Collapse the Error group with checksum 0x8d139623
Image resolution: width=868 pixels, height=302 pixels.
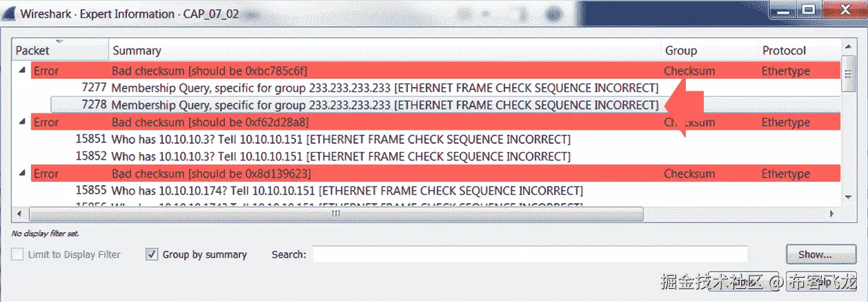tap(23, 173)
